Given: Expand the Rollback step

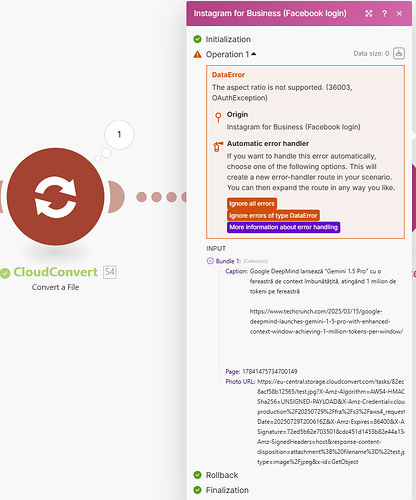Looking at the screenshot, I should coord(222,475).
